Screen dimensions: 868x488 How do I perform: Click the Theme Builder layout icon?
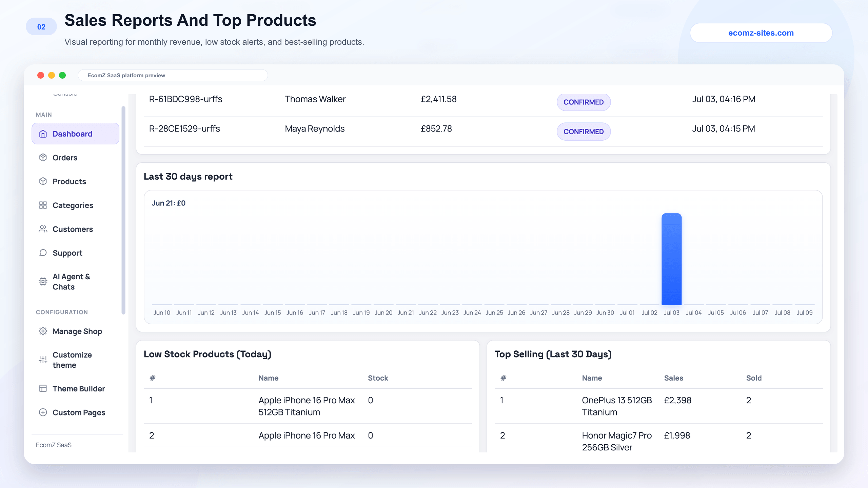43,388
